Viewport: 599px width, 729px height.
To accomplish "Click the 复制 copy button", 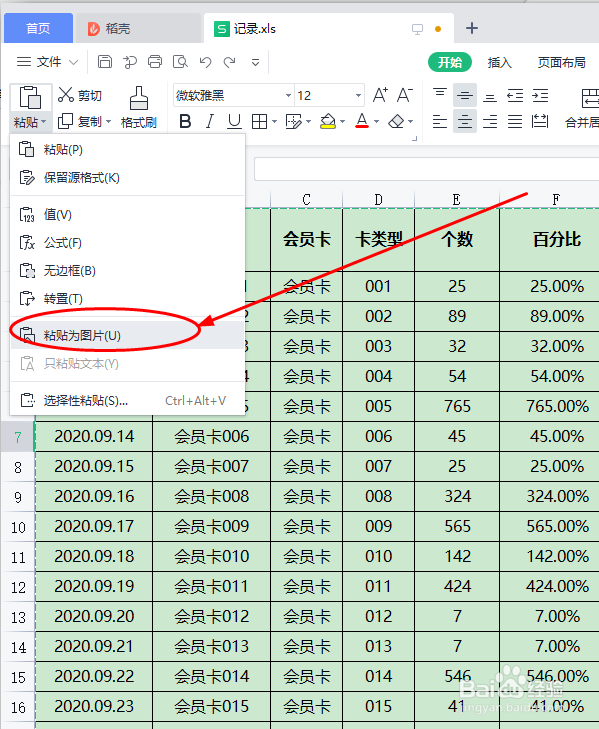I will pos(80,122).
